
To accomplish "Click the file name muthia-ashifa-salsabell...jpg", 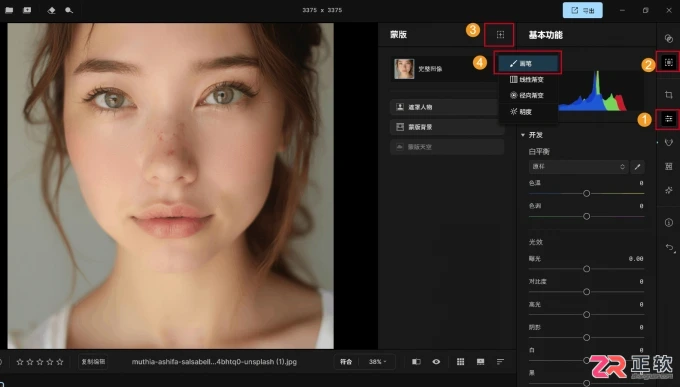I will click(x=214, y=362).
